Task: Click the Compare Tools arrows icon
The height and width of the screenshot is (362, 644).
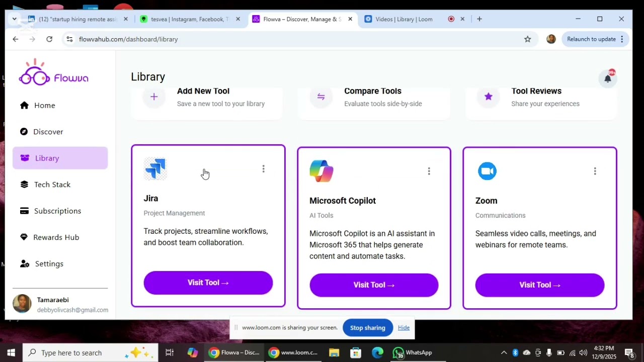Action: pos(321,97)
